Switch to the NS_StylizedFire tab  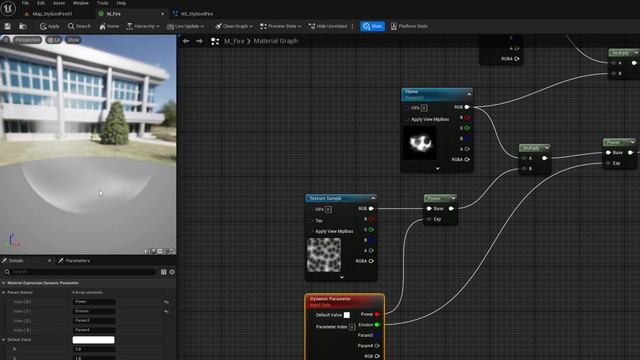pyautogui.click(x=197, y=14)
